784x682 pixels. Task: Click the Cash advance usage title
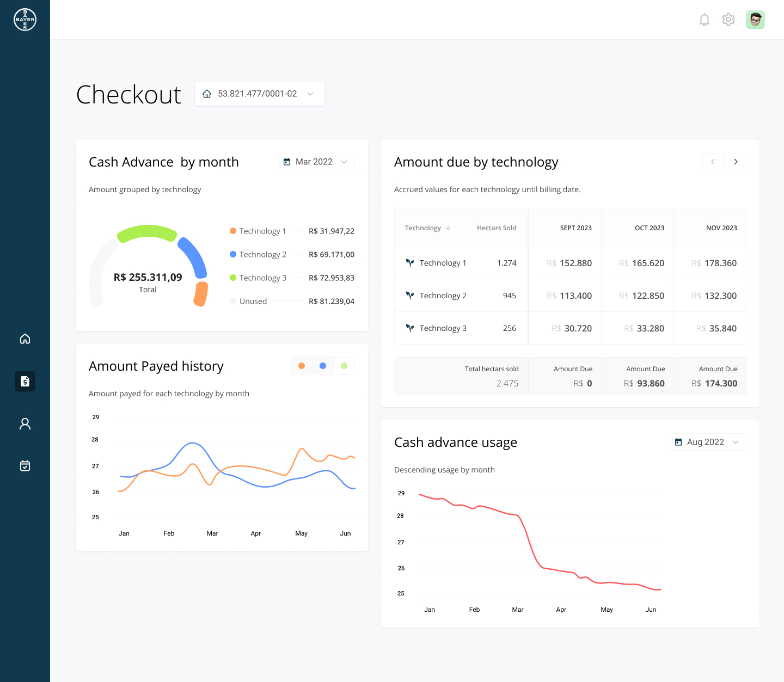456,442
